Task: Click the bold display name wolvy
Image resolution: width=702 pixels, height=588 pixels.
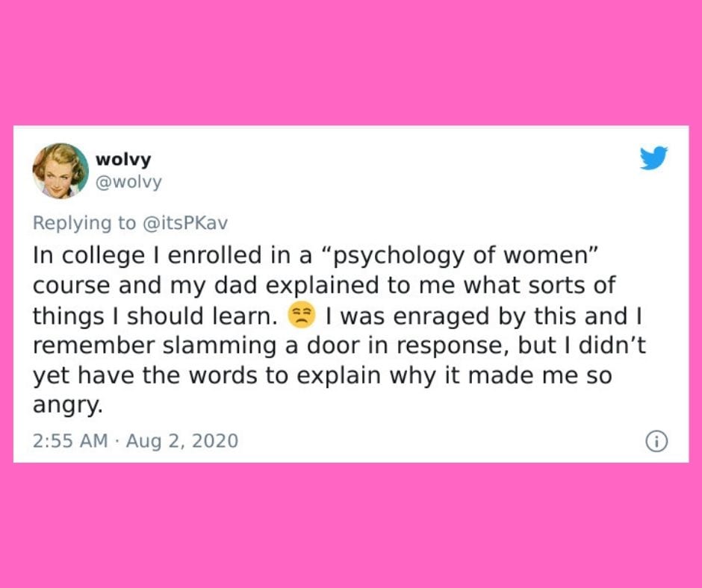Action: (x=123, y=159)
